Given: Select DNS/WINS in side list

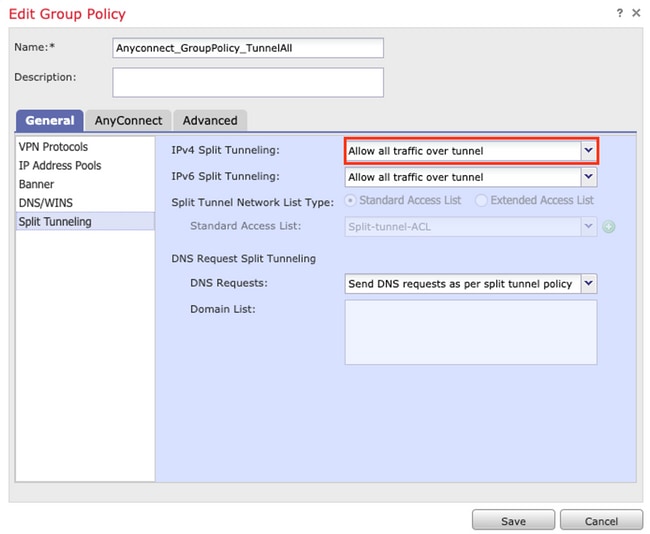Looking at the screenshot, I should tap(85, 203).
